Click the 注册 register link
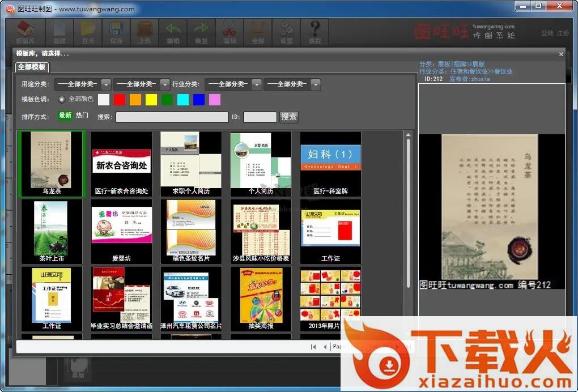 pos(563,33)
